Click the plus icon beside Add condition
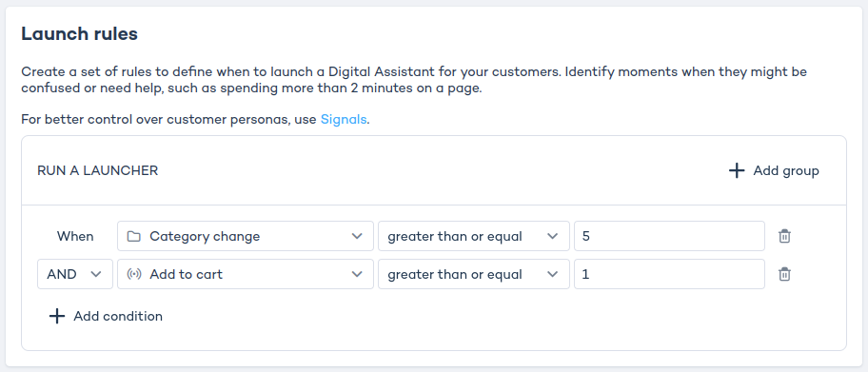Image resolution: width=868 pixels, height=372 pixels. pyautogui.click(x=57, y=316)
